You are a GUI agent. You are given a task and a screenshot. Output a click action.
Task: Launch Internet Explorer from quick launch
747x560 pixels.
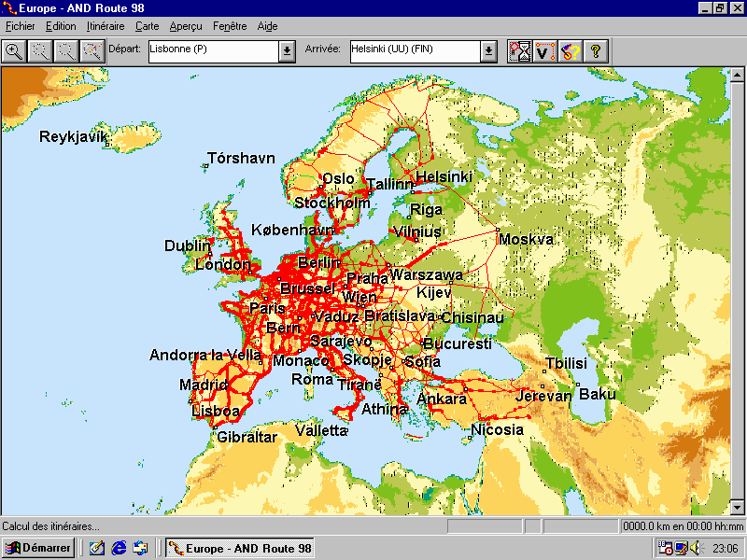pos(119,548)
